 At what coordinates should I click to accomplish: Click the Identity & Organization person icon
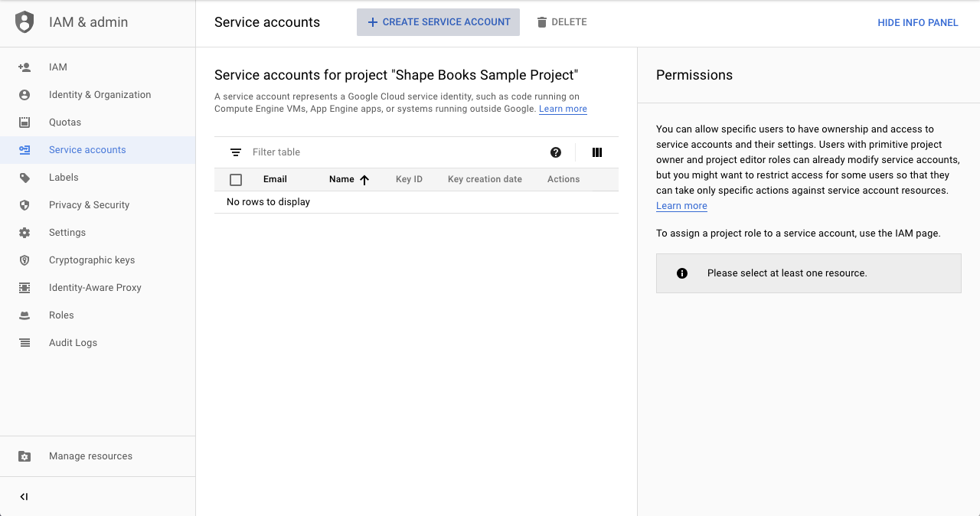[24, 95]
